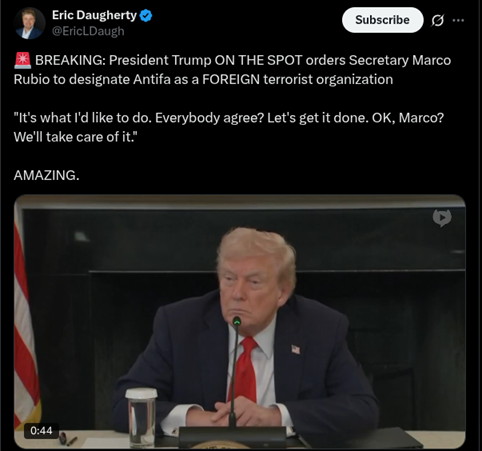Click the clip icon on the video's corner
This screenshot has width=482, height=451.
pyautogui.click(x=442, y=218)
